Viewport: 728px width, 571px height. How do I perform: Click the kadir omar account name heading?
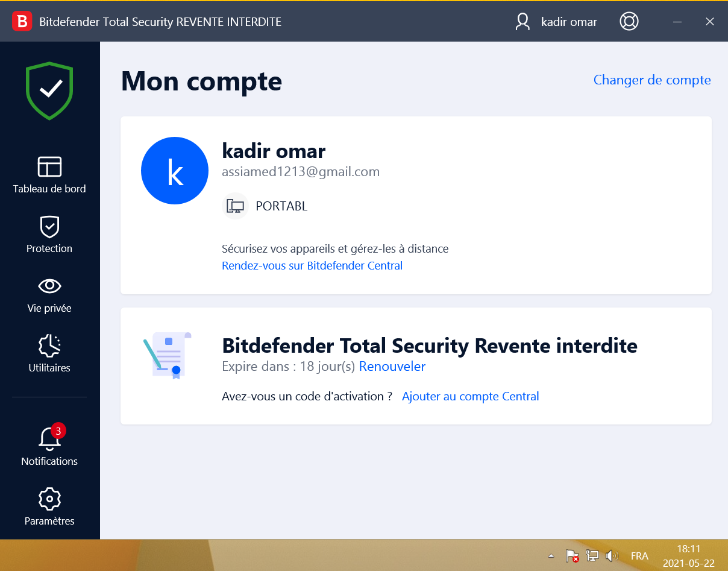coord(274,150)
